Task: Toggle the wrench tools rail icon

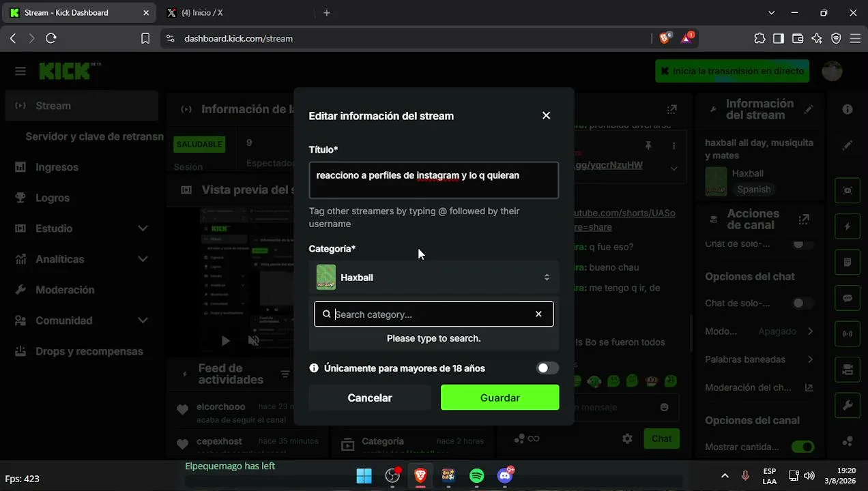Action: (848, 406)
